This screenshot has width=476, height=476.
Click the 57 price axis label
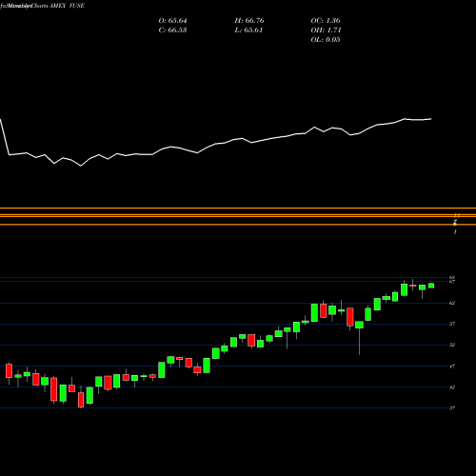pyautogui.click(x=452, y=324)
